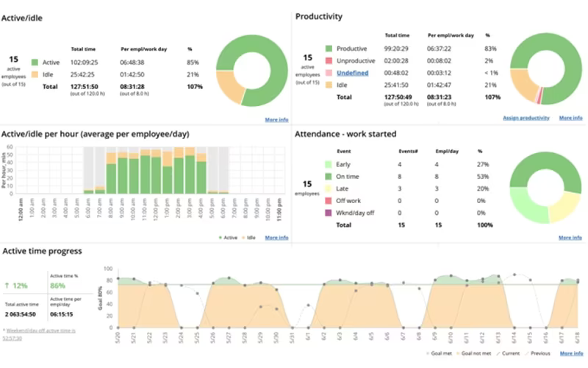Screen dimensions: 588x368
Task: Click the 8:00 am bar in hourly chart
Action: [111, 173]
